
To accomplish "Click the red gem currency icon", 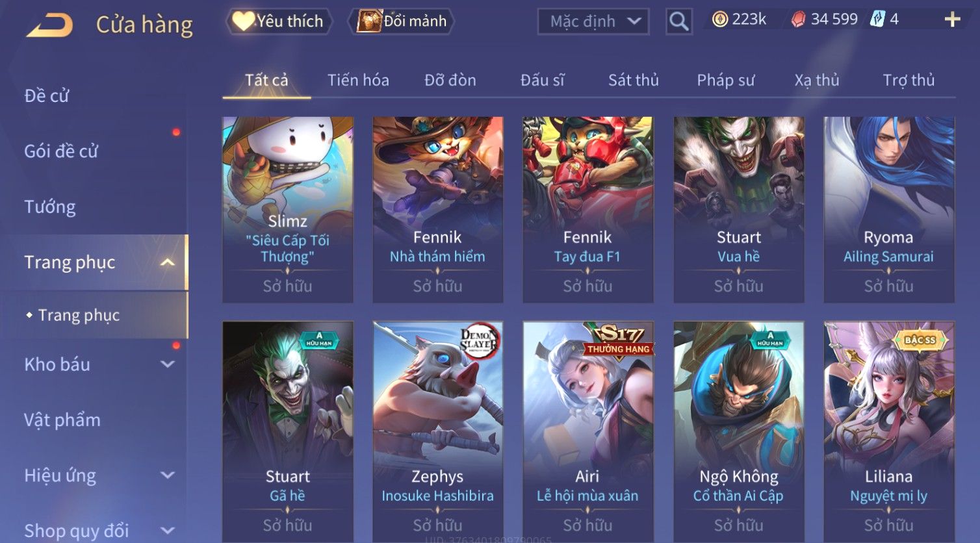I will point(797,19).
